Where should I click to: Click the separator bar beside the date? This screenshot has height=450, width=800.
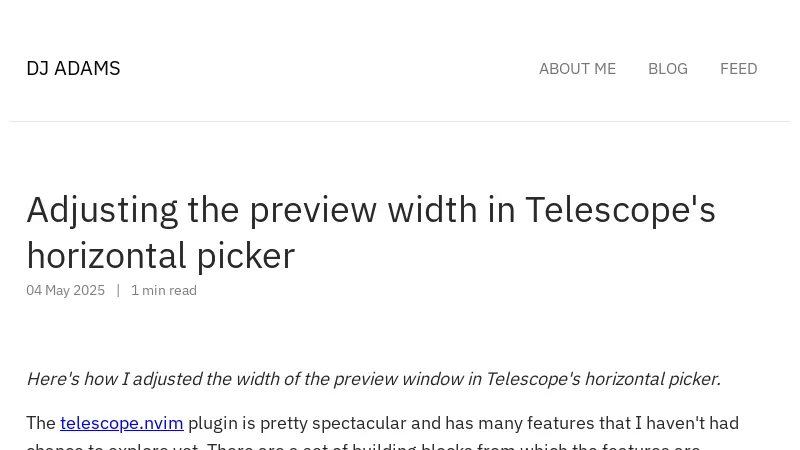pyautogui.click(x=118, y=290)
